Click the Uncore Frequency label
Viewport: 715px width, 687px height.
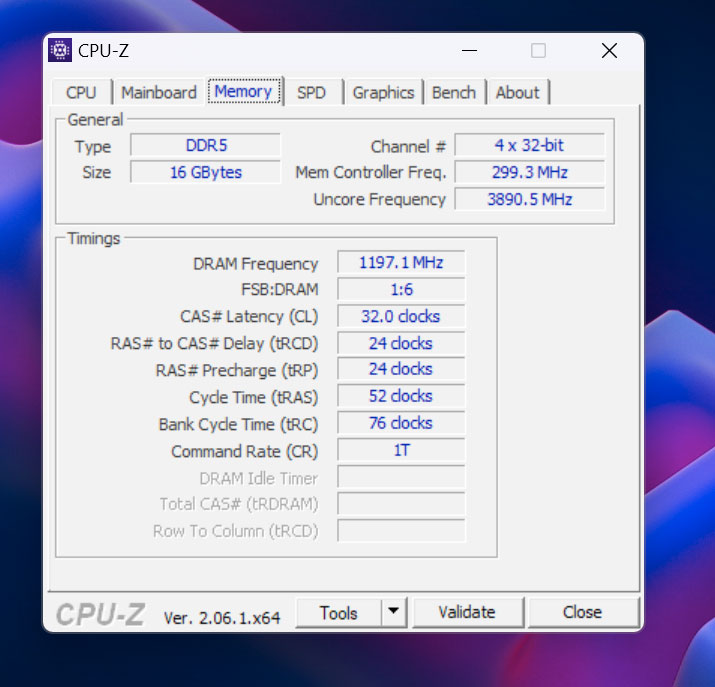[379, 200]
